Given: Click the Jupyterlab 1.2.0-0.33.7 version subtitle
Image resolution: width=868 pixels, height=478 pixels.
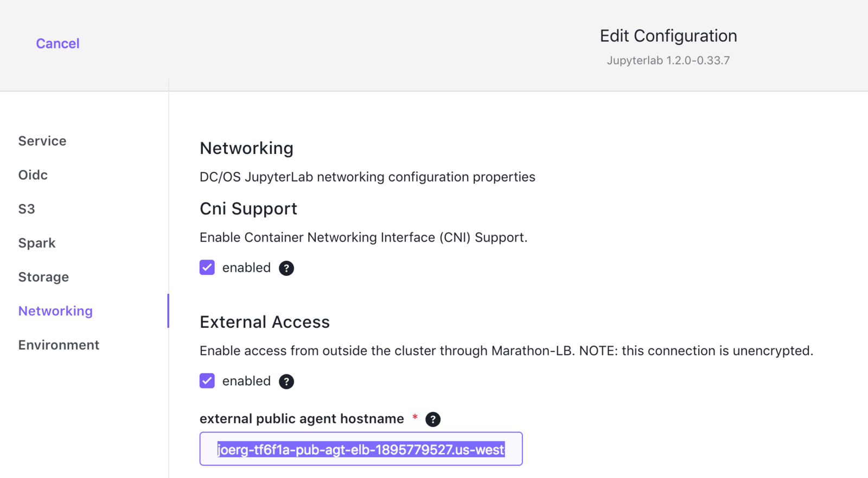Looking at the screenshot, I should (668, 61).
